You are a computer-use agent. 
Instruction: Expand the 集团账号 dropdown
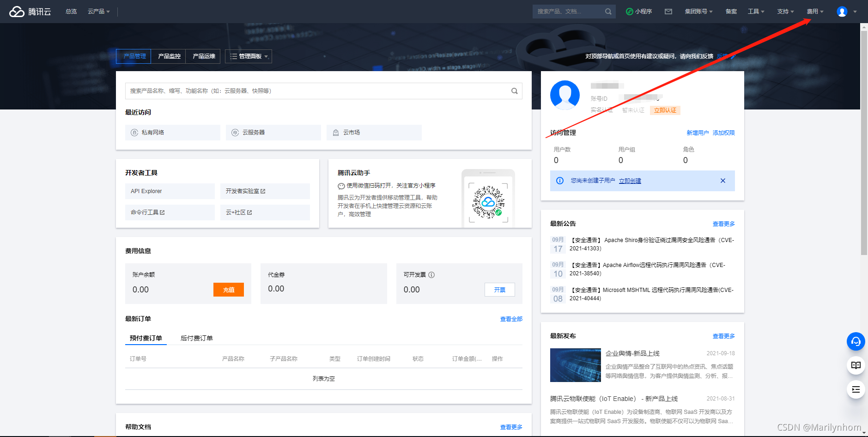click(699, 12)
